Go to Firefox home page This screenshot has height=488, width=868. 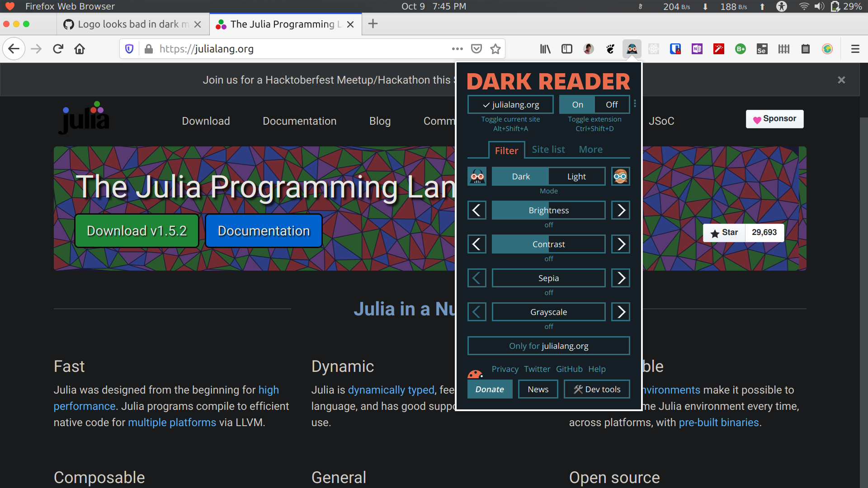pyautogui.click(x=80, y=49)
